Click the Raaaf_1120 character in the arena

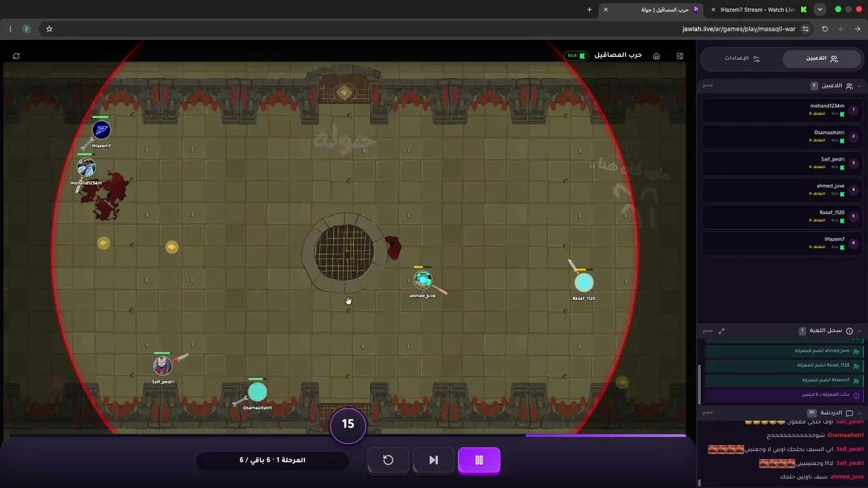[584, 283]
